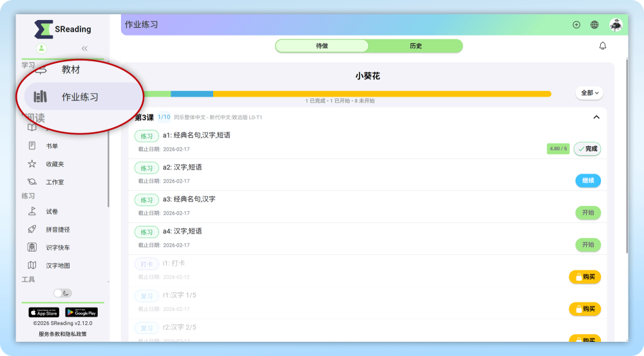Open 作业练习 bar-chart icon in sidebar

40,97
